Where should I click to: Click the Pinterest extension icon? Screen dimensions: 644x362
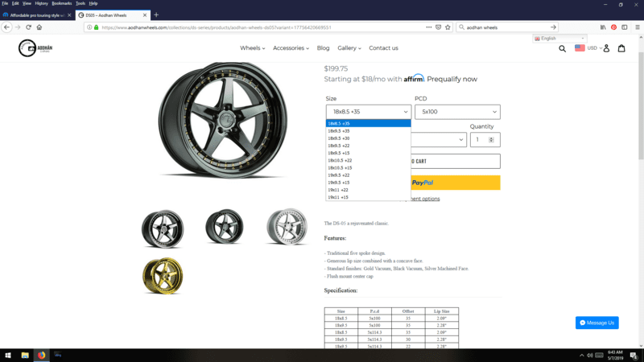pyautogui.click(x=613, y=27)
